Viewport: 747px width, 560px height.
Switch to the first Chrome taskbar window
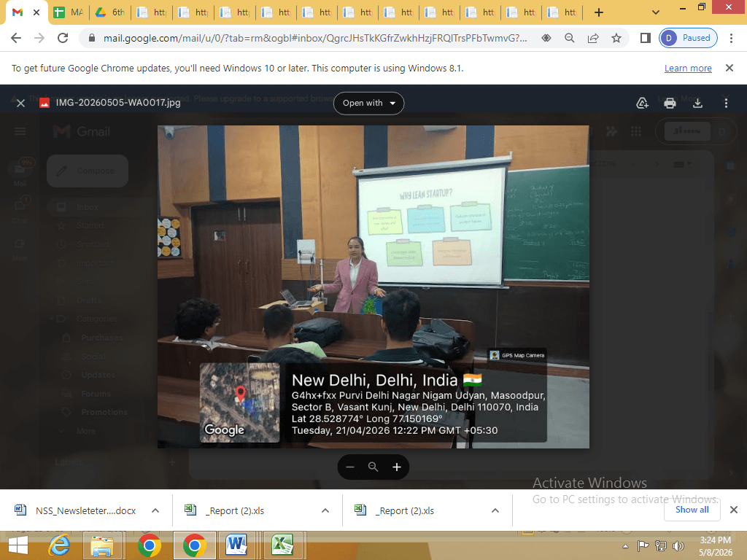tap(150, 545)
